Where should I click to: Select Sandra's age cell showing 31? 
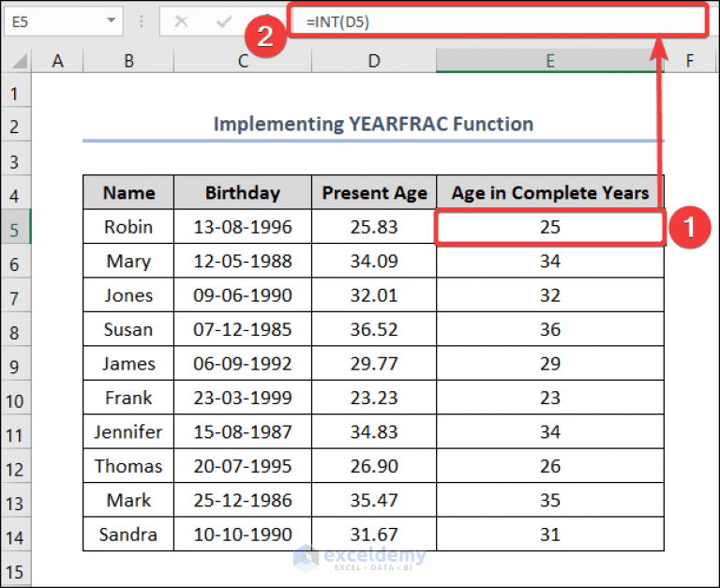point(550,535)
